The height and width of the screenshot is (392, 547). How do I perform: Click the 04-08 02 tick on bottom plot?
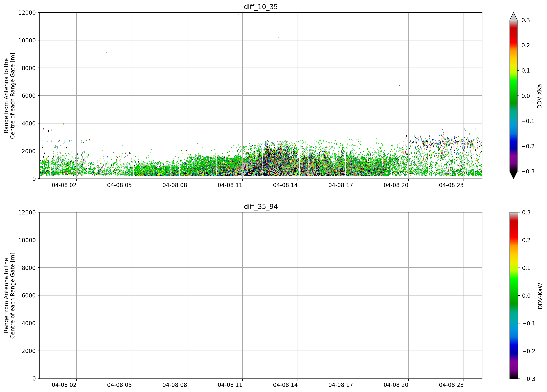click(x=64, y=385)
